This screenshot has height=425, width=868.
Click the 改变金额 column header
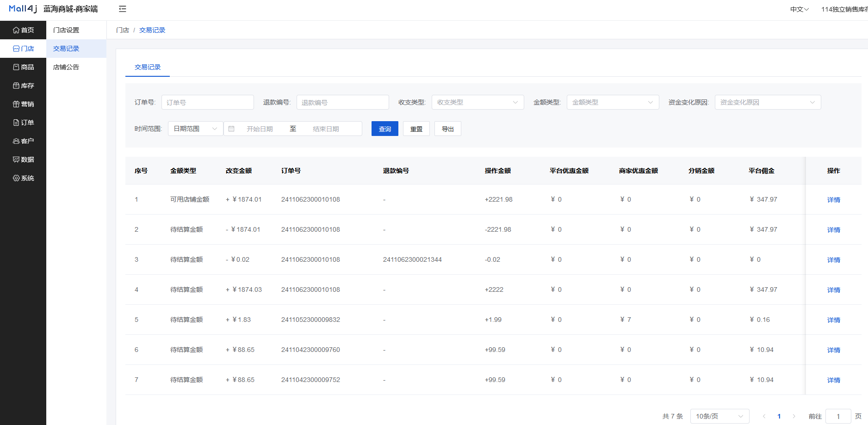pos(239,171)
